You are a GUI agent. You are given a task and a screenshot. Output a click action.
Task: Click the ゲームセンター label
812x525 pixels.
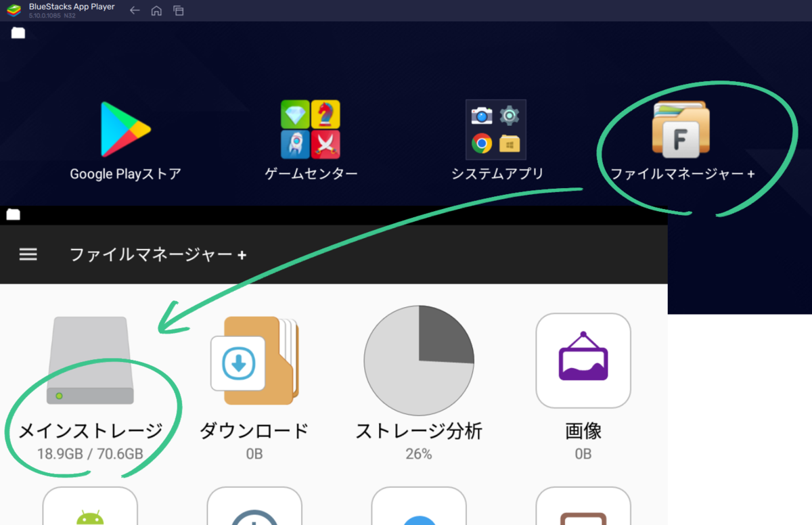click(x=311, y=174)
